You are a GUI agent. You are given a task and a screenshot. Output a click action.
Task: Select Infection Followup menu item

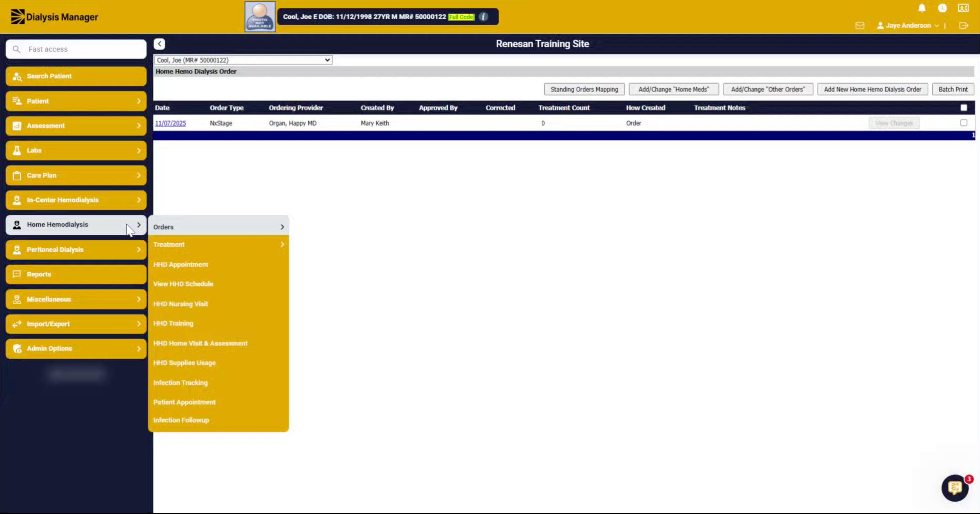181,421
